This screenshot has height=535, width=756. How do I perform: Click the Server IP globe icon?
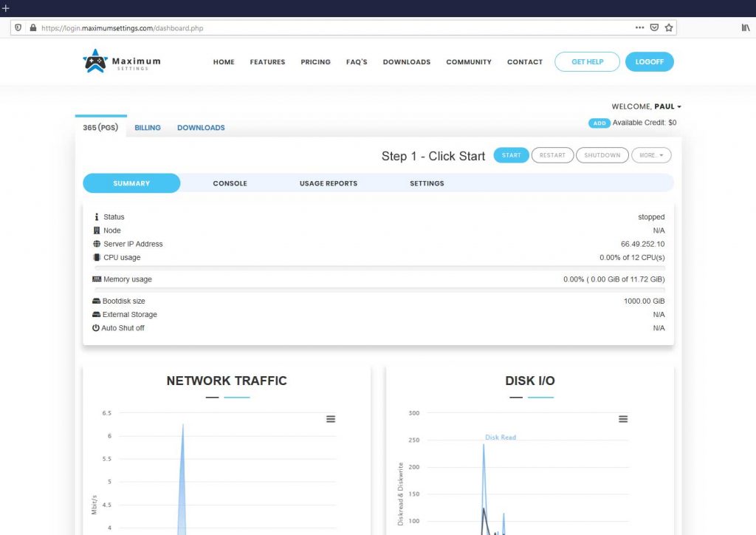(x=97, y=244)
